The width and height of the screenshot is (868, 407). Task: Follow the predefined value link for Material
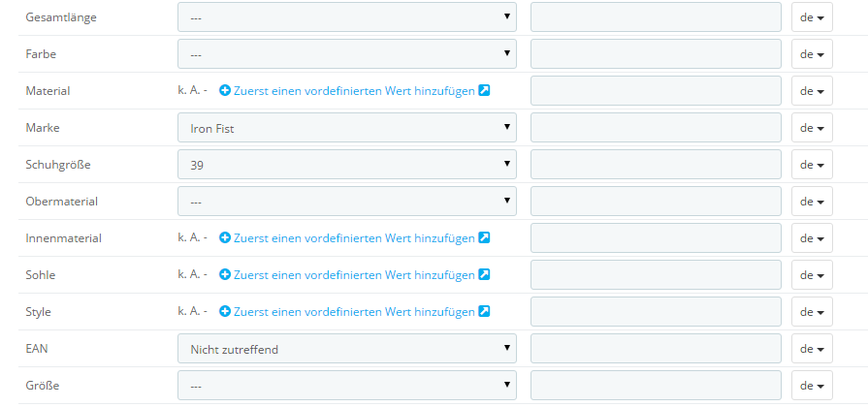click(354, 91)
